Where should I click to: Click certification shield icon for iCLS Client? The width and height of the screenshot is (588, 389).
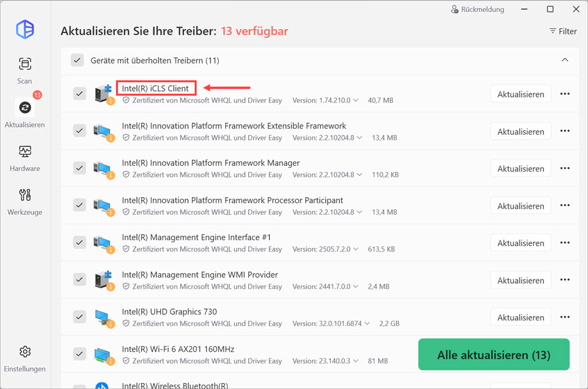tap(126, 100)
